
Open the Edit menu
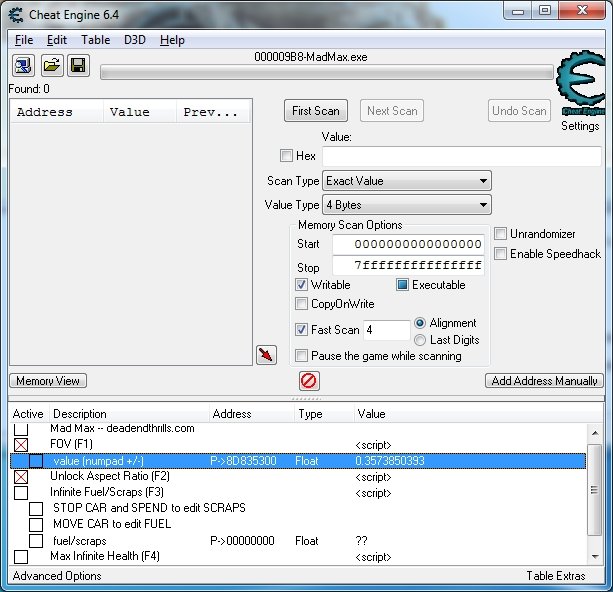pyautogui.click(x=57, y=40)
